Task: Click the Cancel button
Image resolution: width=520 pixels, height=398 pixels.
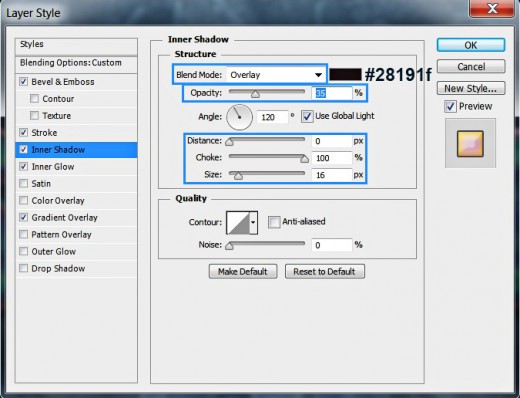Action: click(471, 67)
